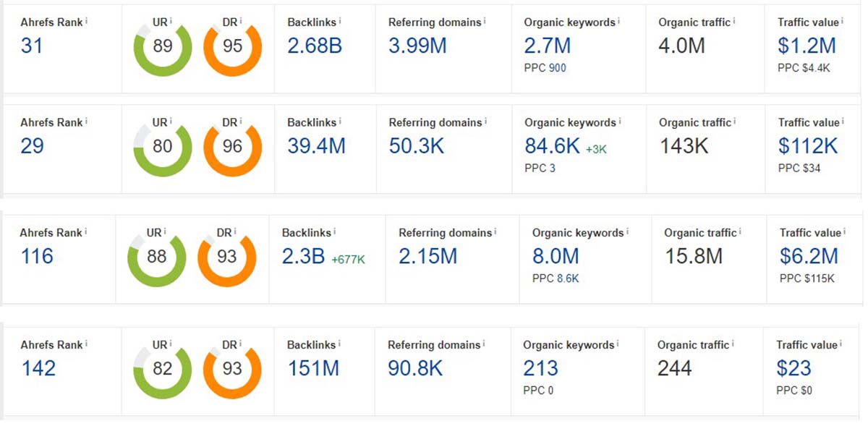Click info icon beside Ahrefs Rank 31
Image resolution: width=868 pixels, height=434 pixels.
tap(87, 21)
